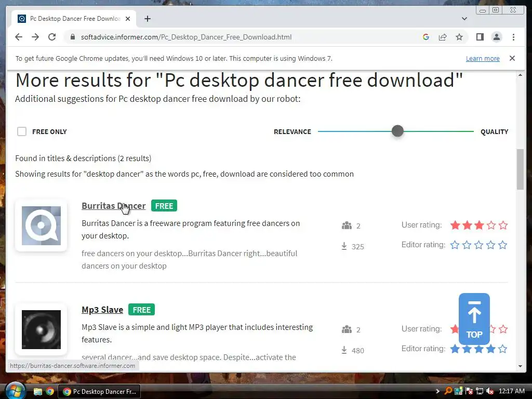This screenshot has width=532, height=399.
Task: Click the QUALITY label
Action: point(495,131)
